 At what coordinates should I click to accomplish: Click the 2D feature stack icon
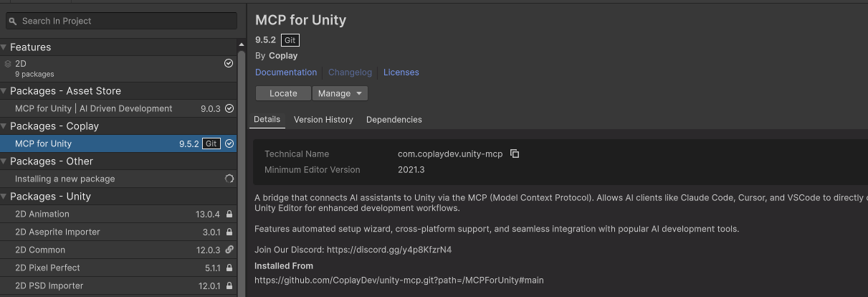pos(8,64)
